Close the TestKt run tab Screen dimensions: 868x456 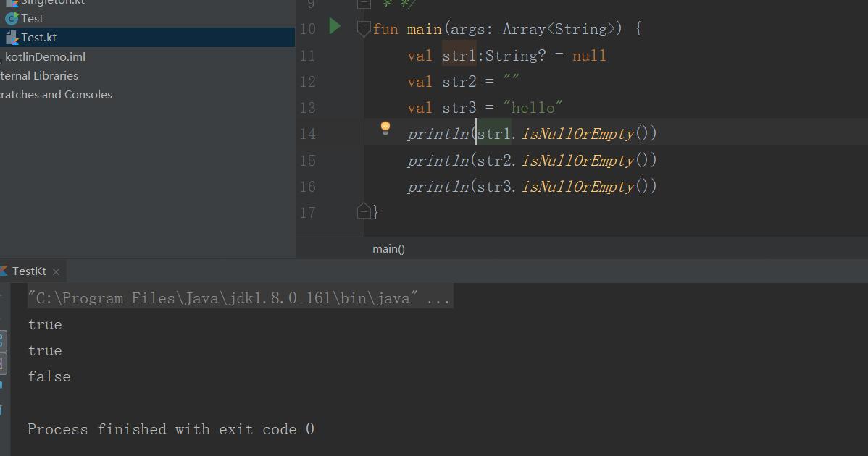point(56,271)
